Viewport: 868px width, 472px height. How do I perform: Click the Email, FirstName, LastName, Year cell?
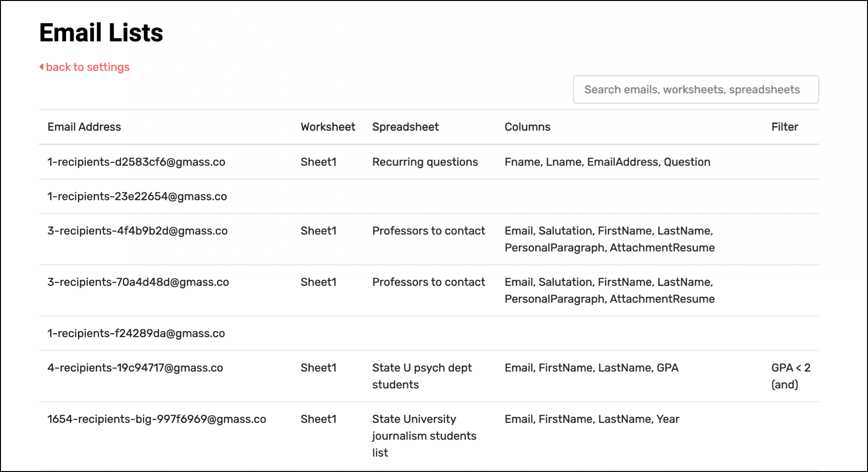pos(592,419)
